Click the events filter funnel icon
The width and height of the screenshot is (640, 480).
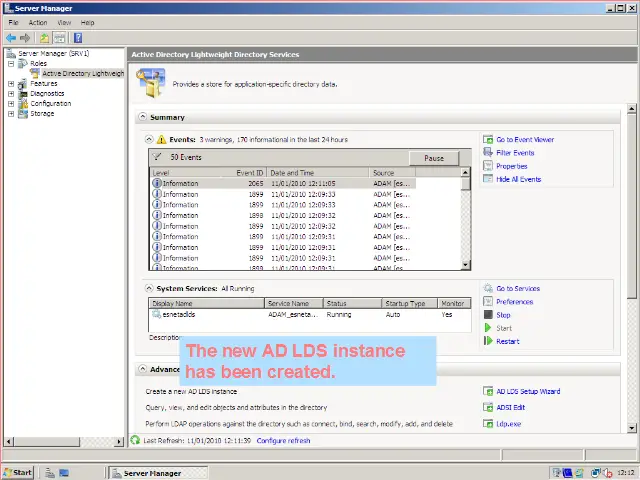[x=157, y=157]
